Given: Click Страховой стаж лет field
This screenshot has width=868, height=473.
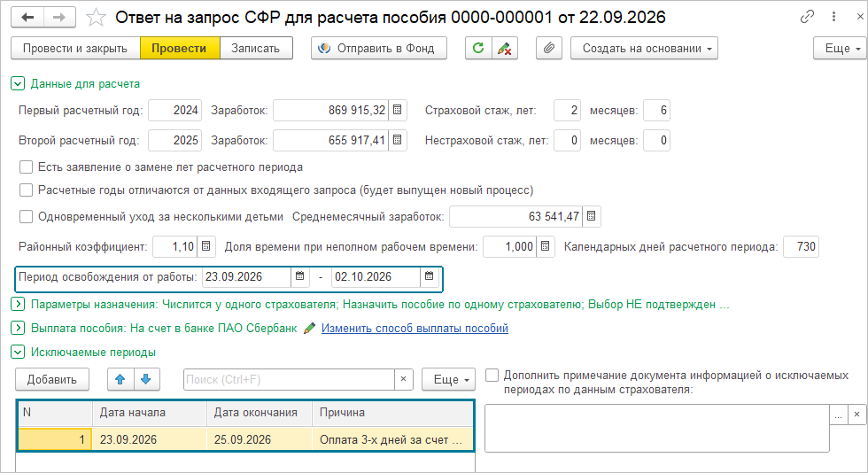Looking at the screenshot, I should [568, 110].
